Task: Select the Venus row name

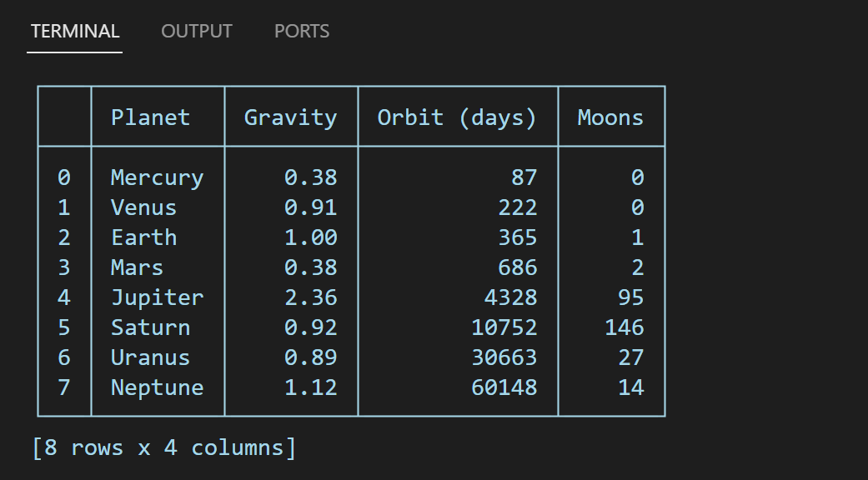Action: point(143,207)
